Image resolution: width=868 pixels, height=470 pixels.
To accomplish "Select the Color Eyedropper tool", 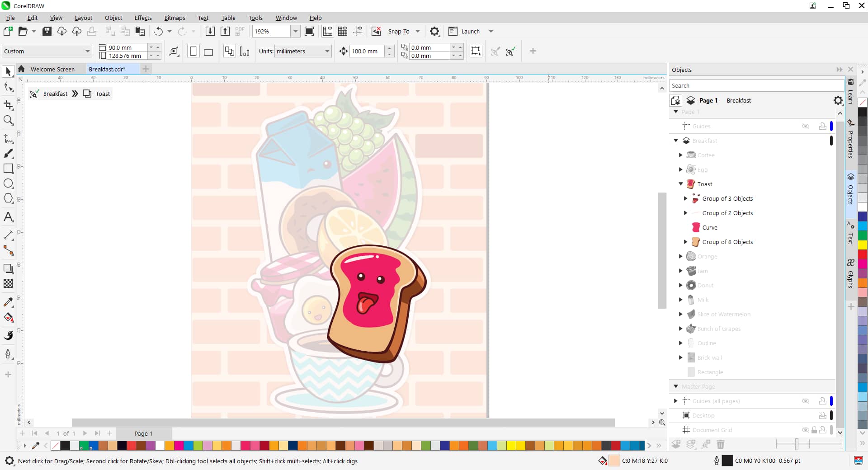I will 8,302.
